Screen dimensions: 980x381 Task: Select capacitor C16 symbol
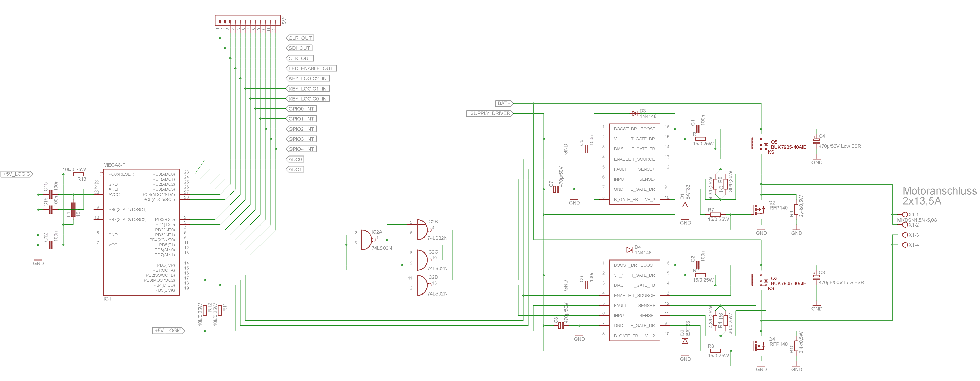(x=51, y=209)
